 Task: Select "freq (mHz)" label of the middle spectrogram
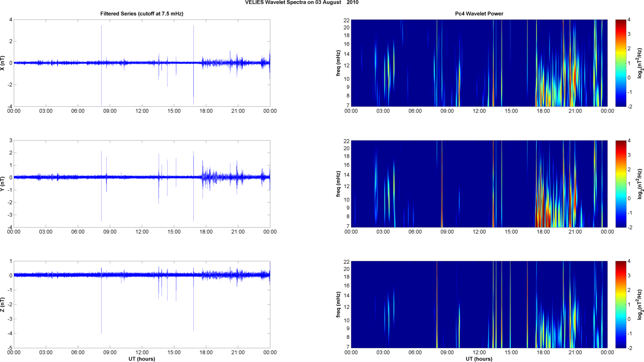pyautogui.click(x=338, y=184)
